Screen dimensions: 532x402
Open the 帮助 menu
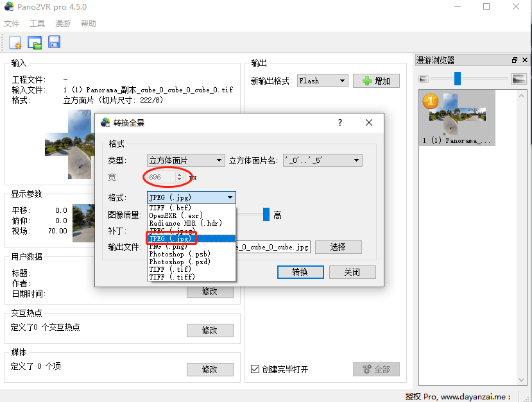[x=88, y=23]
